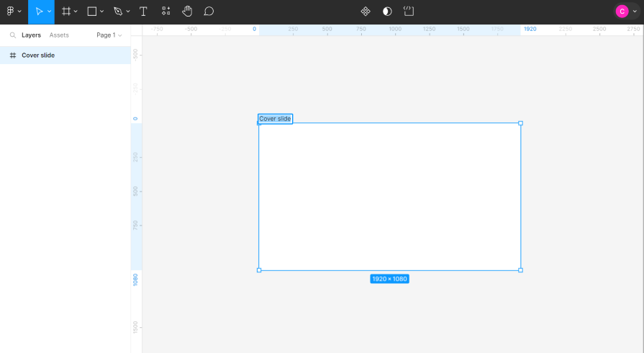Screen dimensions: 644x353
Task: Select the Rectangle shape tool
Action: pyautogui.click(x=92, y=12)
